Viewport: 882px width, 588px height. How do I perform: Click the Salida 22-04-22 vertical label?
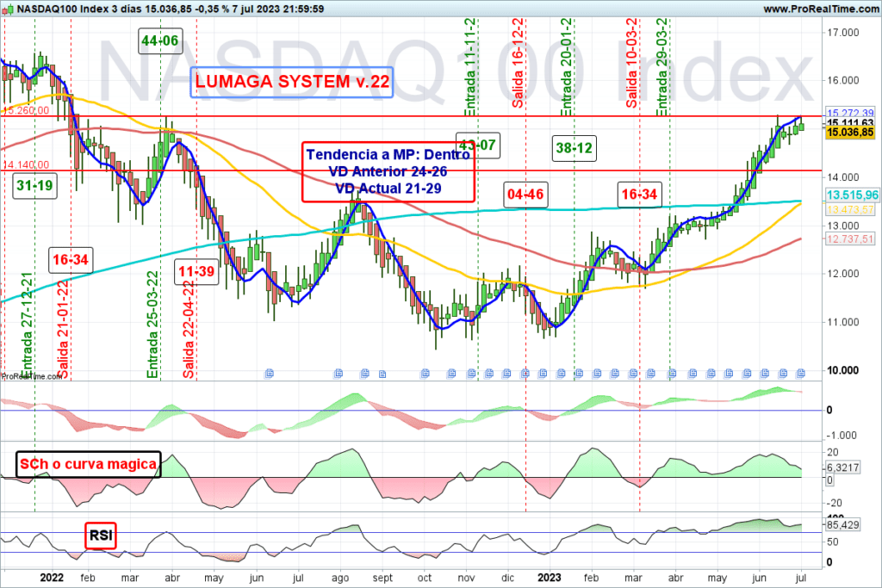(x=189, y=329)
